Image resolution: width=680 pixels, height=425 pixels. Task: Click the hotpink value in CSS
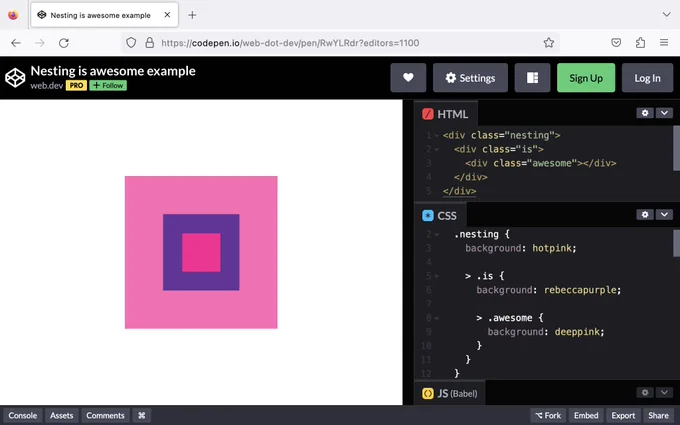[552, 248]
